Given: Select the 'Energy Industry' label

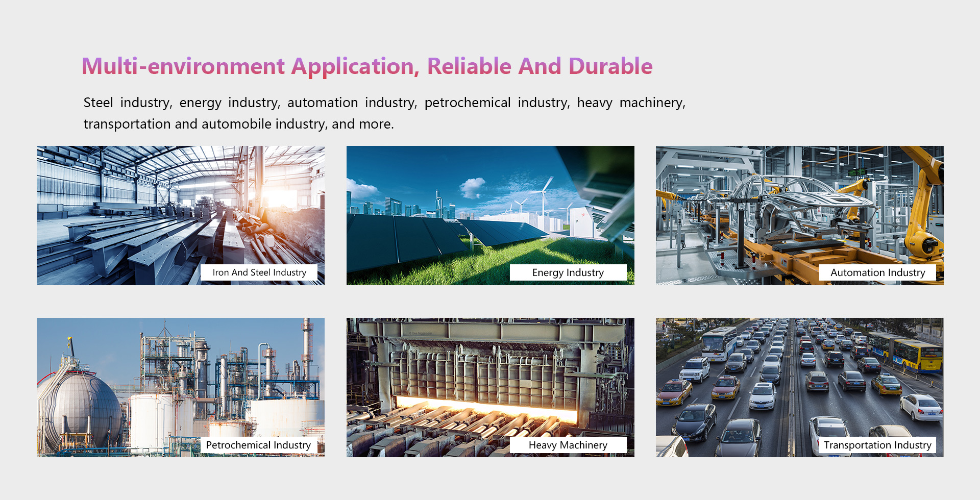Looking at the screenshot, I should 568,272.
